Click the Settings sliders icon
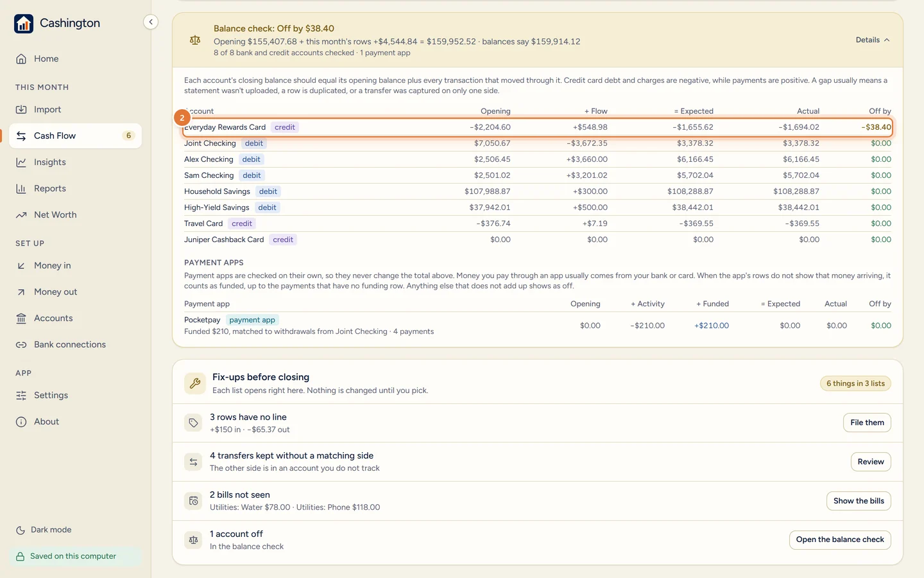924x578 pixels. click(x=21, y=395)
